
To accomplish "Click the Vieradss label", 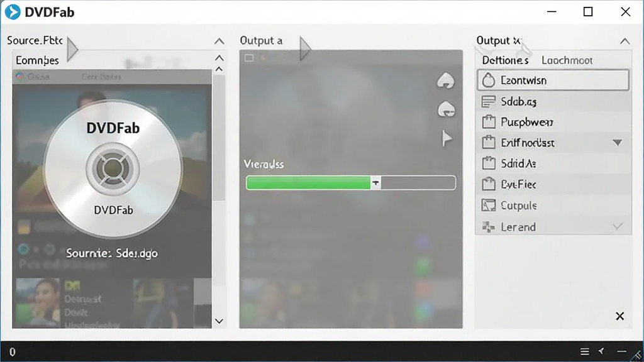I will [264, 164].
